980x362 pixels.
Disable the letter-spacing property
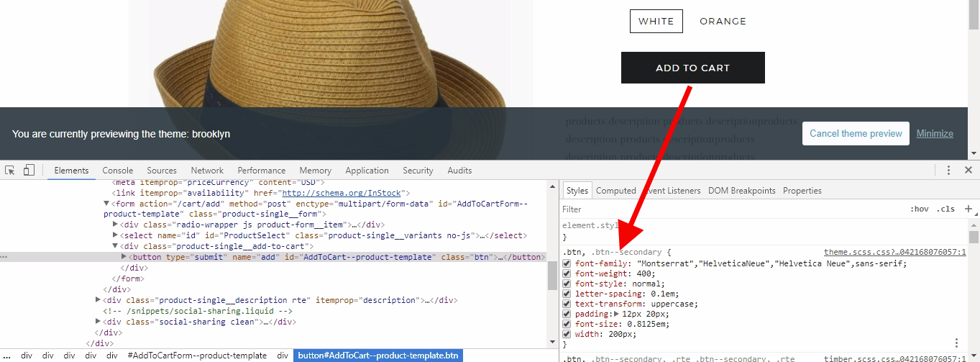coord(567,294)
